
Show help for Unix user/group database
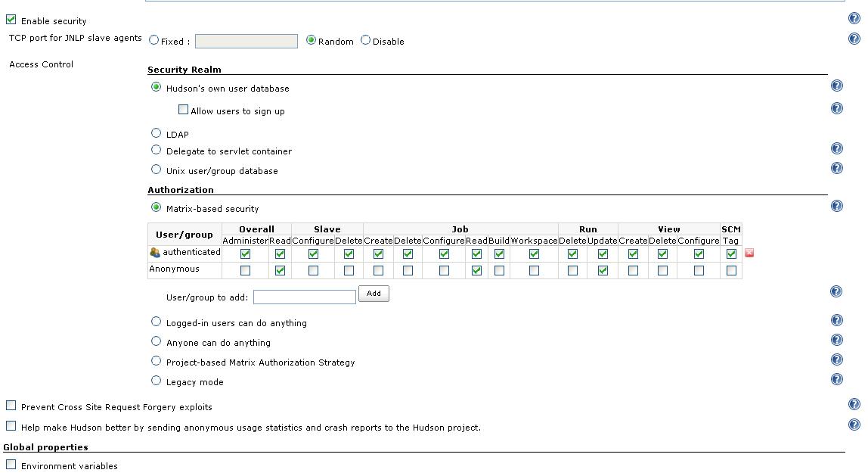coord(837,168)
